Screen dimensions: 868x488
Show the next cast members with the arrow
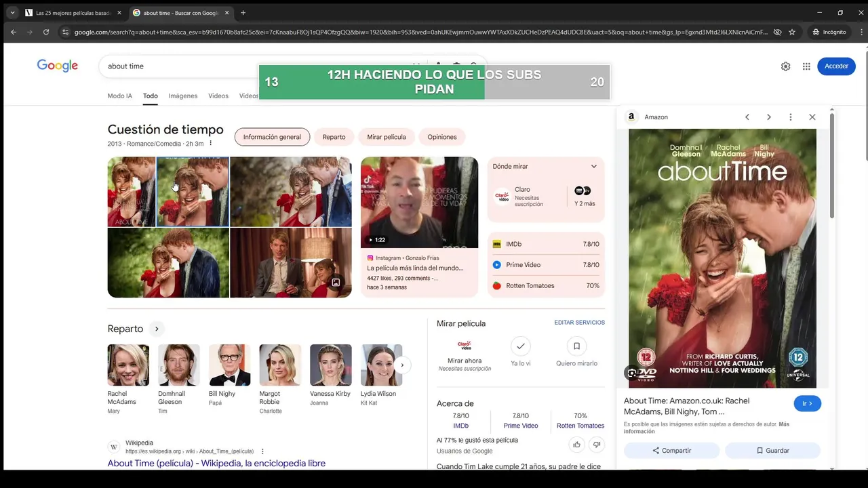click(x=402, y=365)
